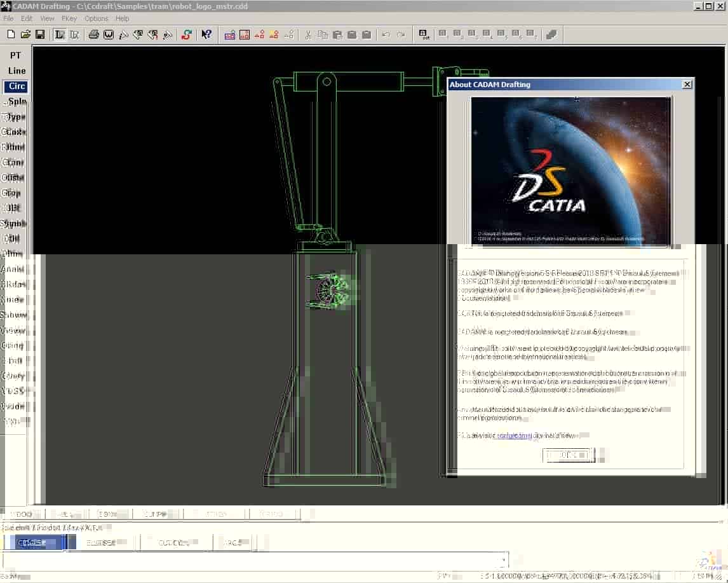Open the FKey menu

(x=69, y=18)
